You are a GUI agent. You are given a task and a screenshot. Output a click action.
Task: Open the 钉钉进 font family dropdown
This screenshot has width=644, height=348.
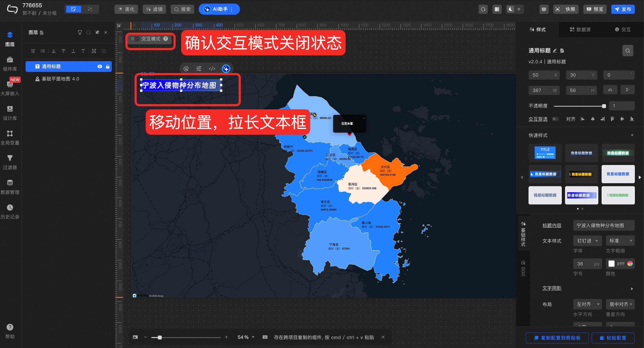[x=587, y=241]
